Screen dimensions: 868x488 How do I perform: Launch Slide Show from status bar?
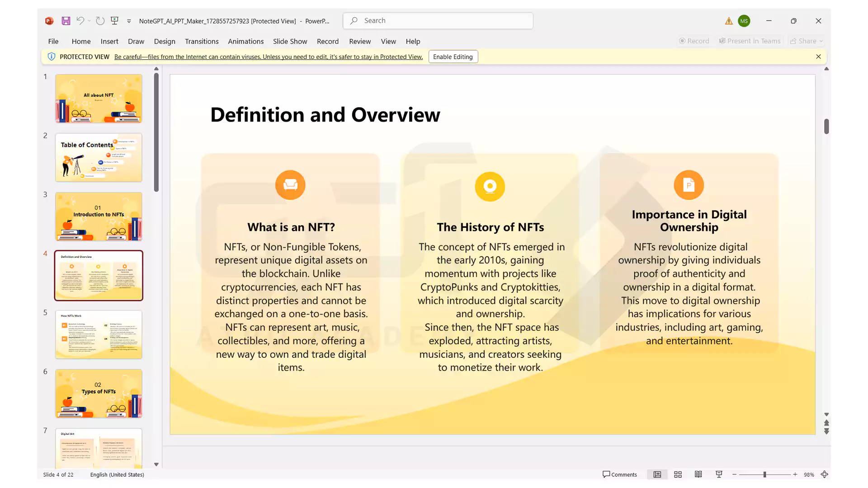coord(719,474)
